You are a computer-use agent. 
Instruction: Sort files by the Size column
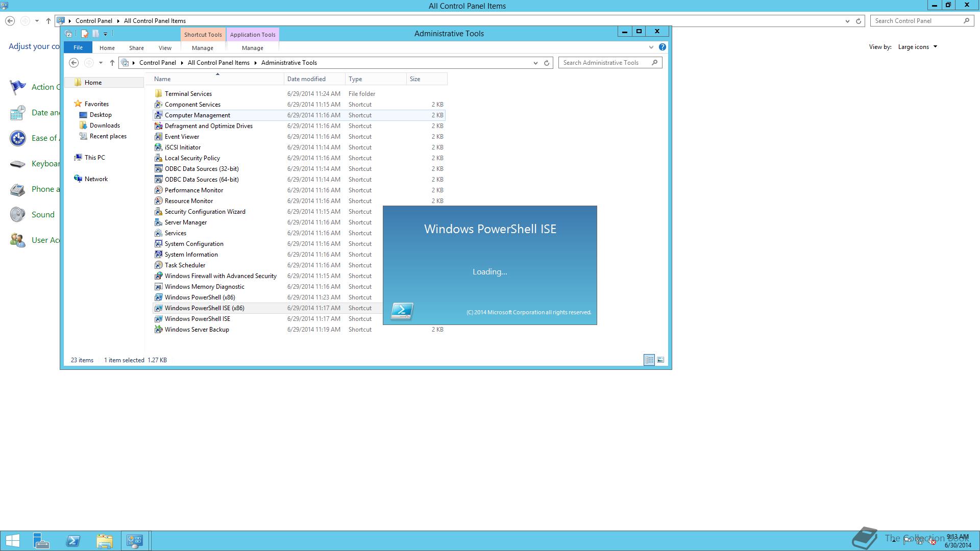click(x=427, y=79)
